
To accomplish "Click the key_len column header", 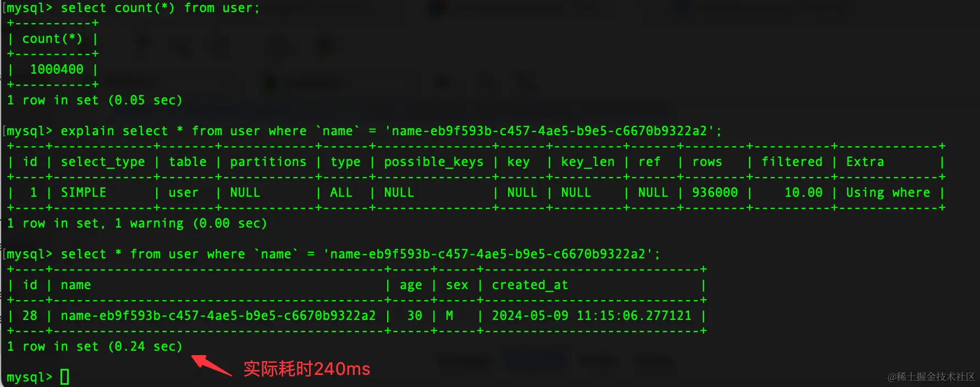I will [x=587, y=162].
